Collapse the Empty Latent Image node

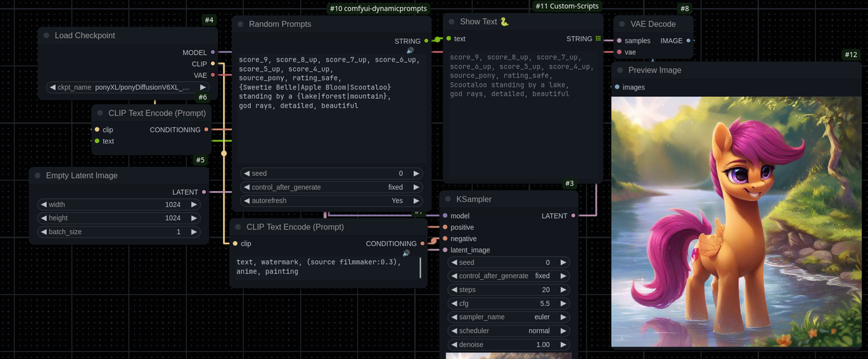pyautogui.click(x=37, y=175)
